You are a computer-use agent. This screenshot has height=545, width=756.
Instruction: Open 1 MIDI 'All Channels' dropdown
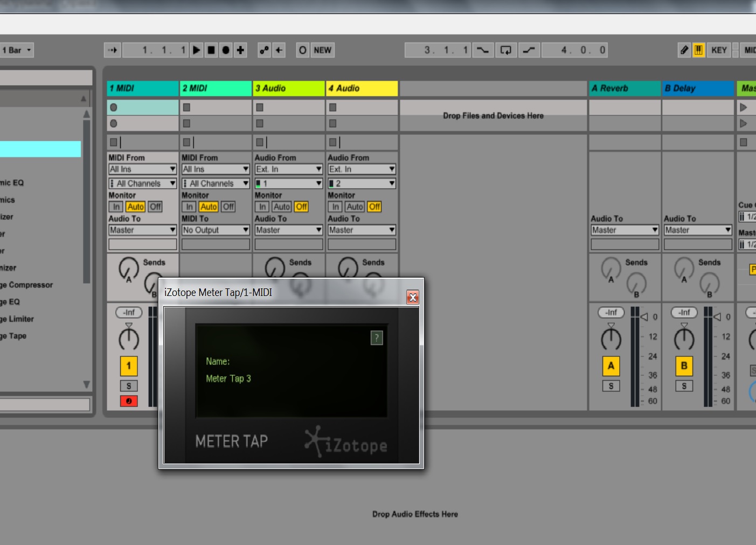pyautogui.click(x=143, y=184)
